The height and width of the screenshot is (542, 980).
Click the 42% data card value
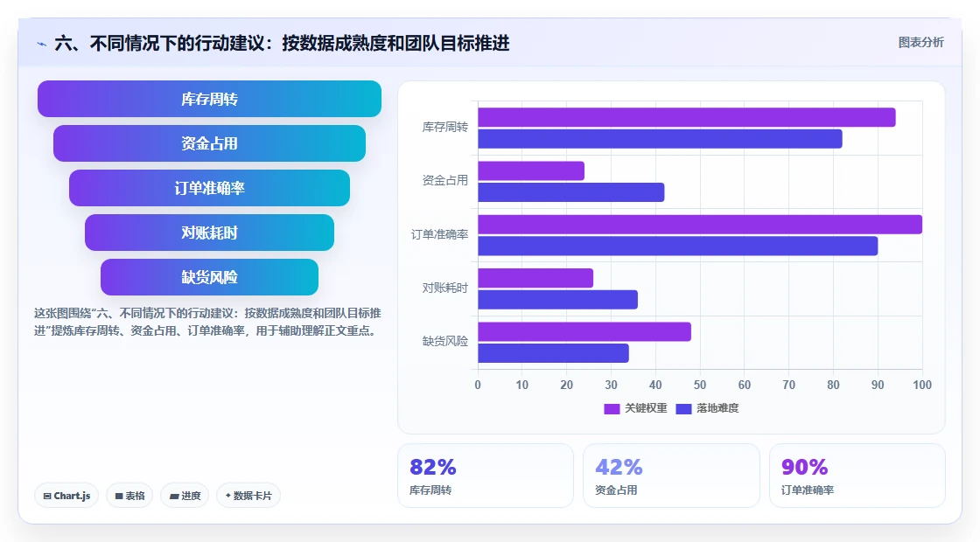(x=619, y=467)
